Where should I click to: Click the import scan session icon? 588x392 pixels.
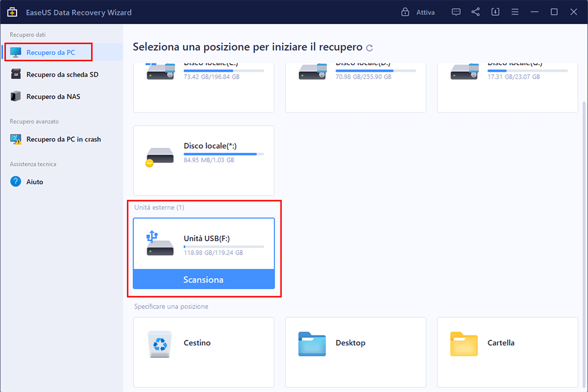click(x=495, y=12)
